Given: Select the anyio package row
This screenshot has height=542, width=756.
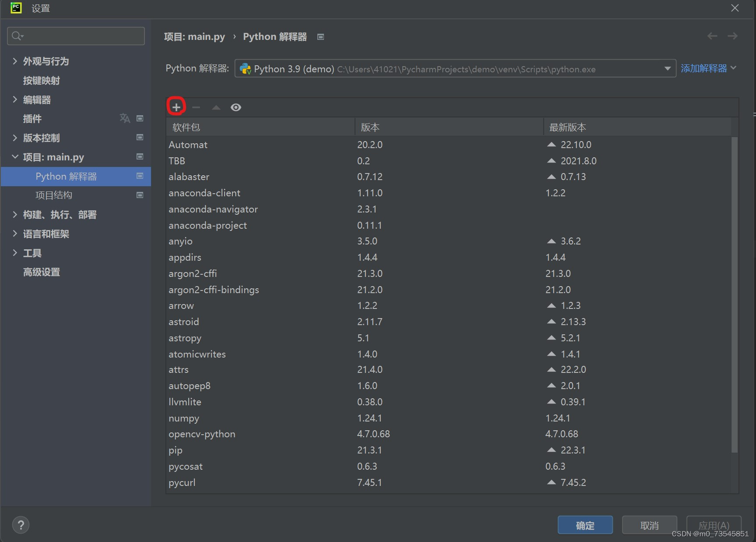Looking at the screenshot, I should click(x=449, y=241).
